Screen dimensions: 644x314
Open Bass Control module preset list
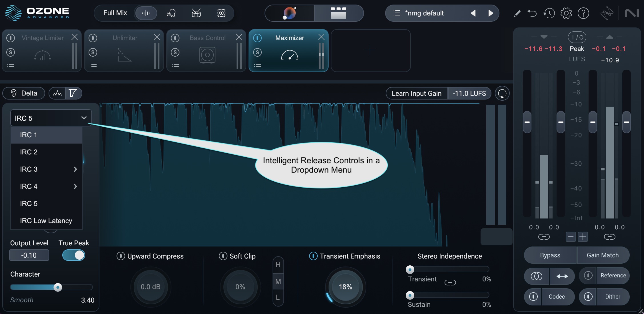175,64
